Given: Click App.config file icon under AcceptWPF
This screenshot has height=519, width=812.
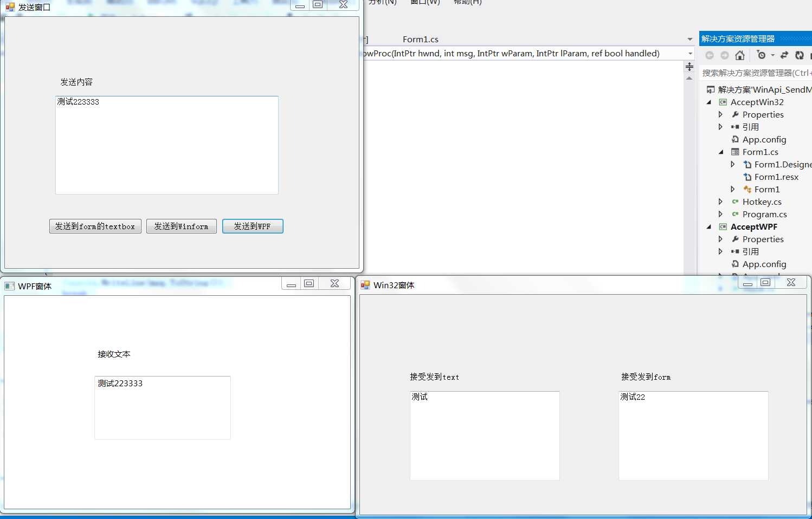Looking at the screenshot, I should pyautogui.click(x=736, y=264).
